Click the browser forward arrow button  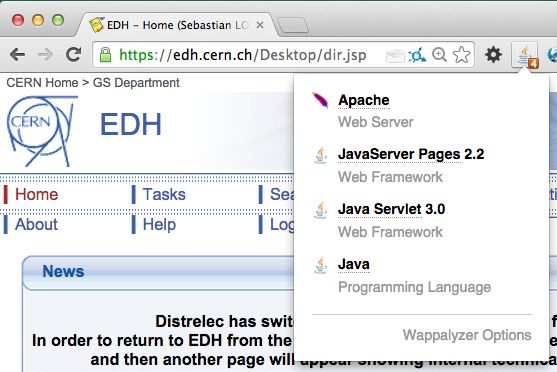tap(45, 55)
